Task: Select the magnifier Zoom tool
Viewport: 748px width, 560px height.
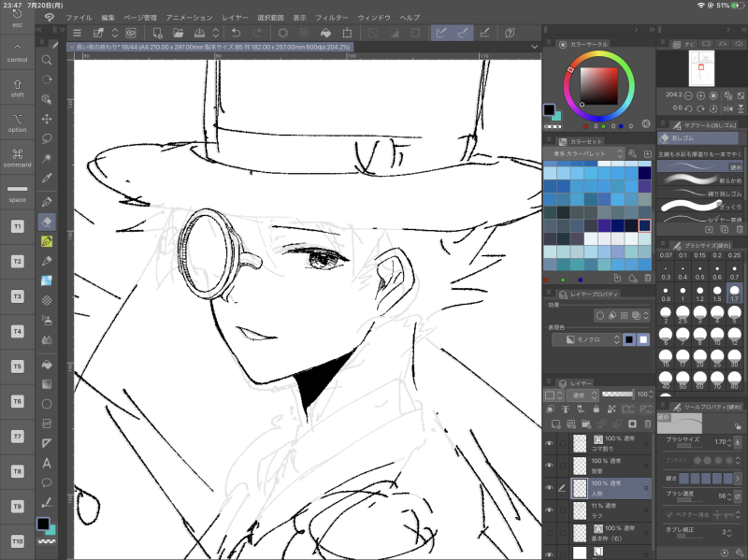Action: click(47, 60)
